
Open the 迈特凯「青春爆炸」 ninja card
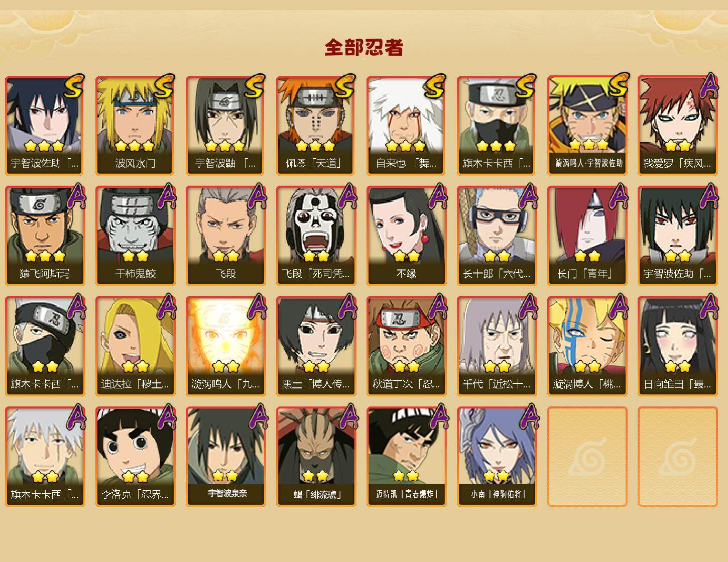pos(406,457)
